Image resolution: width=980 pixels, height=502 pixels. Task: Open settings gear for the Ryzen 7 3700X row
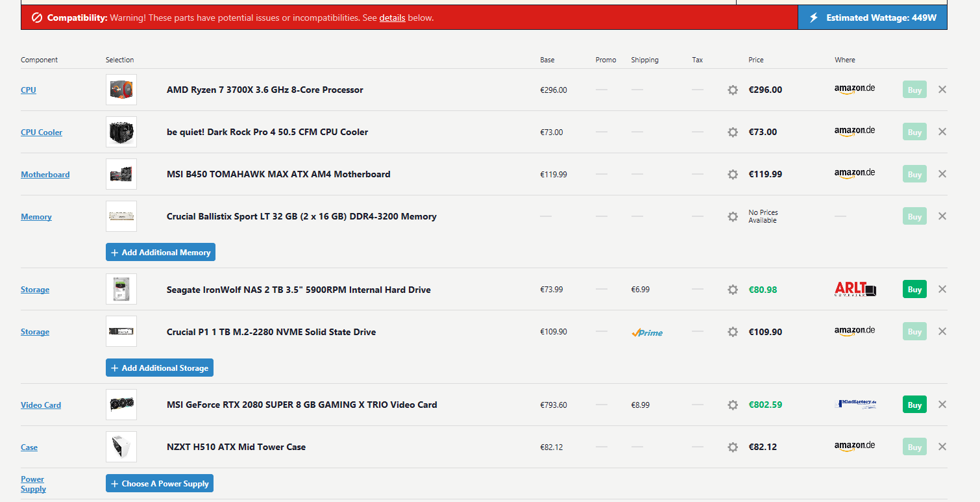(x=733, y=90)
